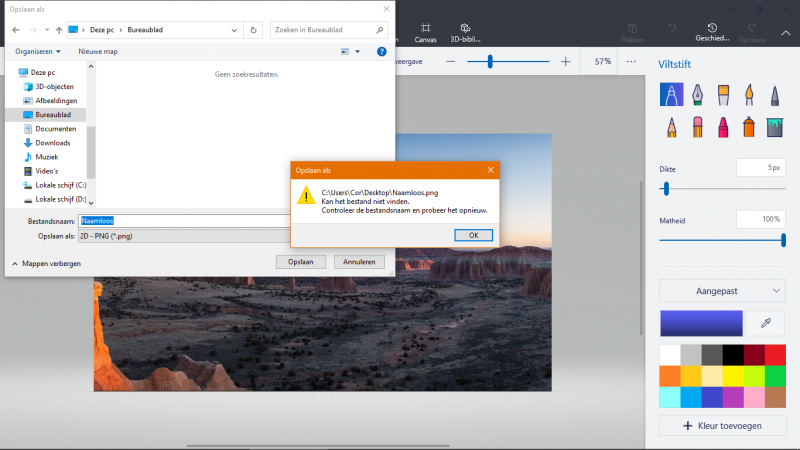Select the Marker (Viltstift) brush
800x450 pixels.
[673, 95]
